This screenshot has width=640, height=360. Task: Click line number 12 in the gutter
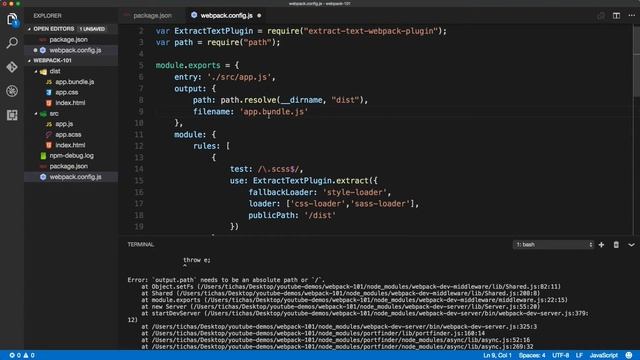[139, 146]
